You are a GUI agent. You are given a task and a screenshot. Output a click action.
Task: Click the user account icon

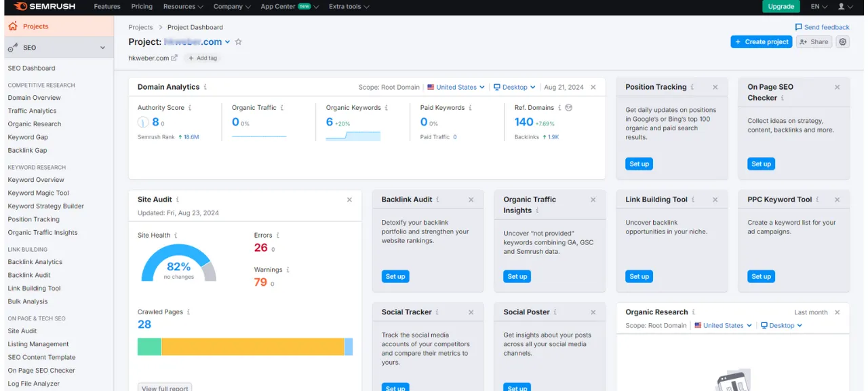842,7
